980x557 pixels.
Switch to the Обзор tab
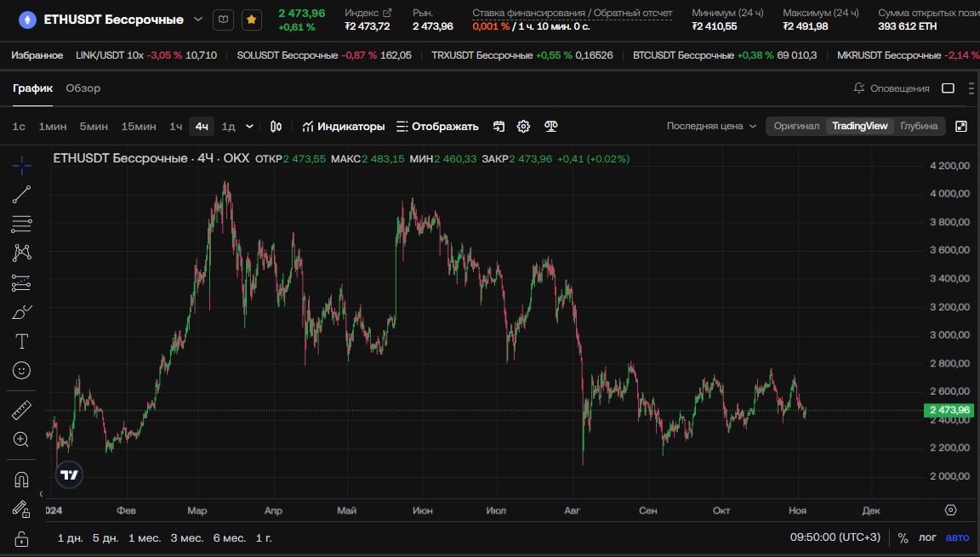tap(83, 88)
